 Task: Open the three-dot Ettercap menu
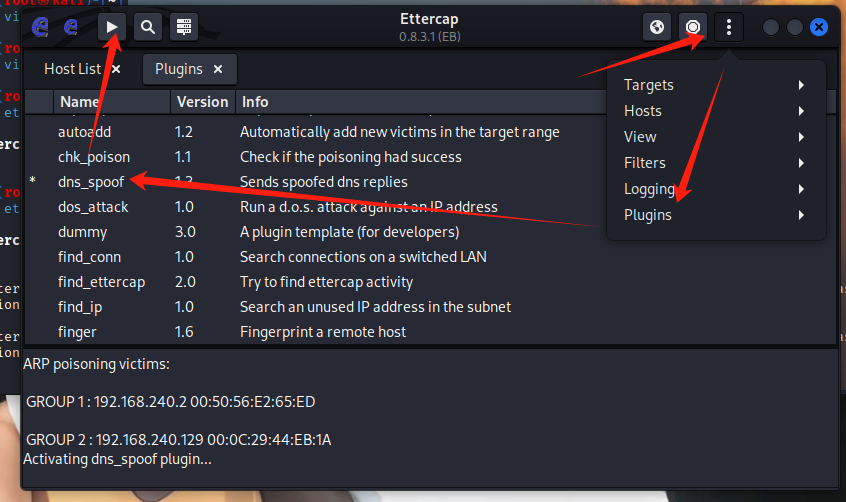pyautogui.click(x=728, y=27)
